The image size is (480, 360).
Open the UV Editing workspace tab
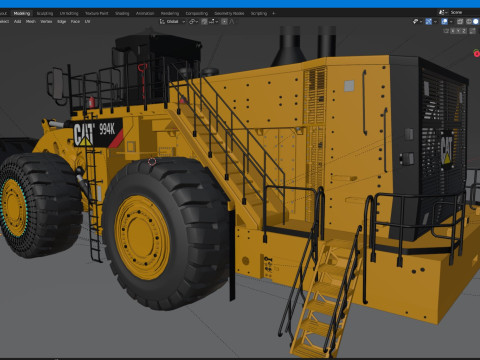(69, 13)
